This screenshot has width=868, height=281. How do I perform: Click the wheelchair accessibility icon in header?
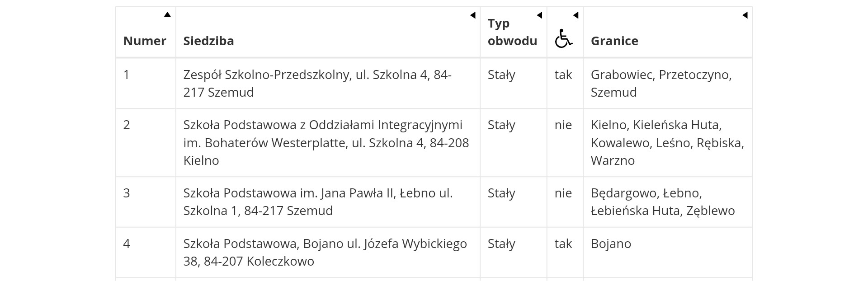pyautogui.click(x=563, y=38)
